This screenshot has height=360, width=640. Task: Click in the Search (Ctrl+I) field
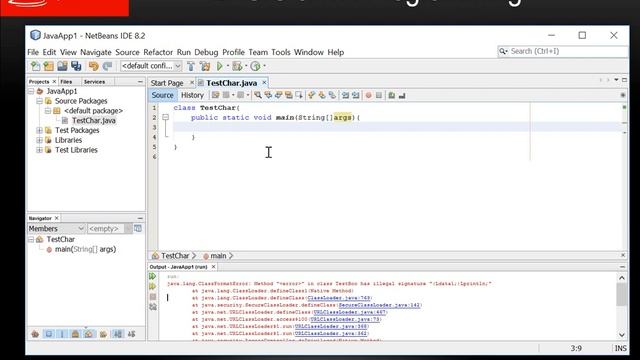click(563, 51)
